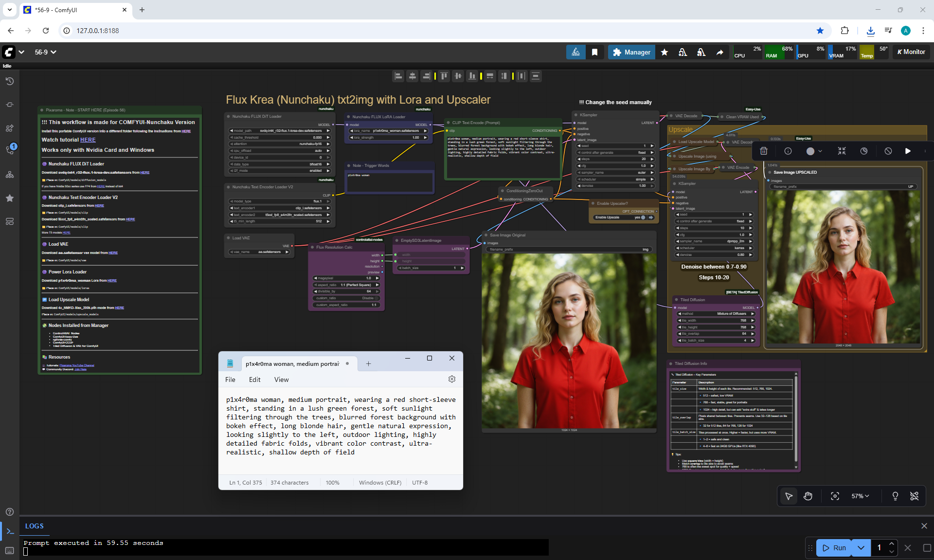Viewport: 934px width, 560px height.
Task: Toggle the bottom panel checkbox icon
Action: click(x=927, y=548)
